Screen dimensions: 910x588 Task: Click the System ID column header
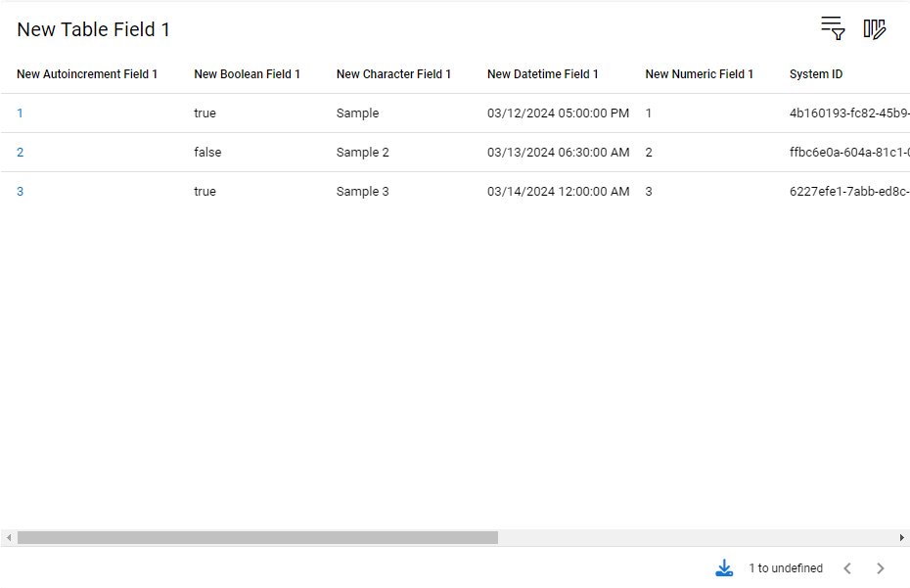tap(815, 74)
